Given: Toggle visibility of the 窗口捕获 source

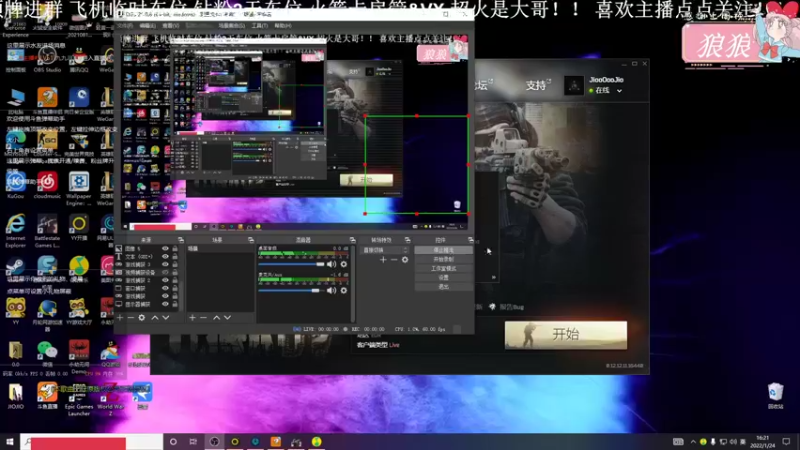Looking at the screenshot, I should pos(165,288).
